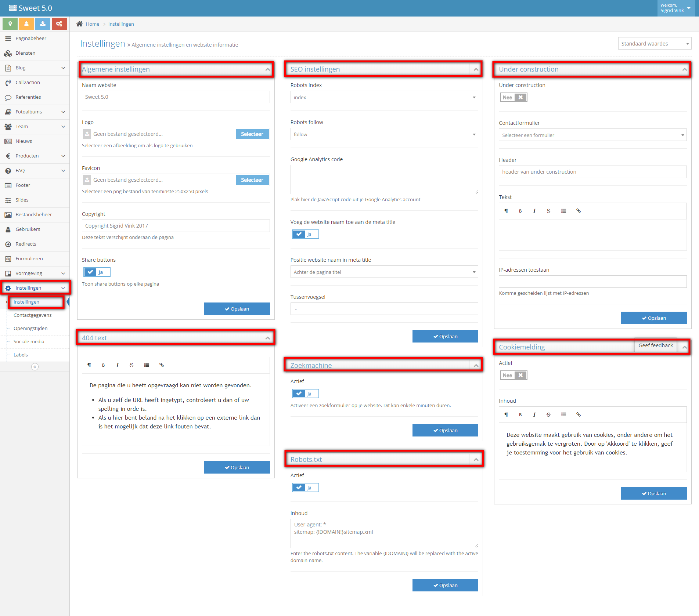The width and height of the screenshot is (699, 616).
Task: Insert a link in the 404 text editor
Action: pos(162,365)
